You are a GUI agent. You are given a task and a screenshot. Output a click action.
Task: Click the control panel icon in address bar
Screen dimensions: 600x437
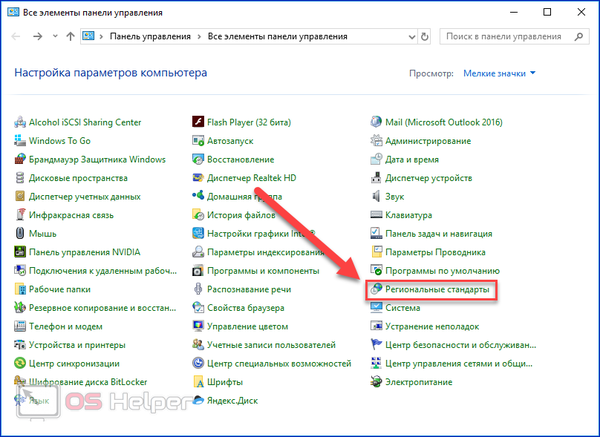(88, 36)
